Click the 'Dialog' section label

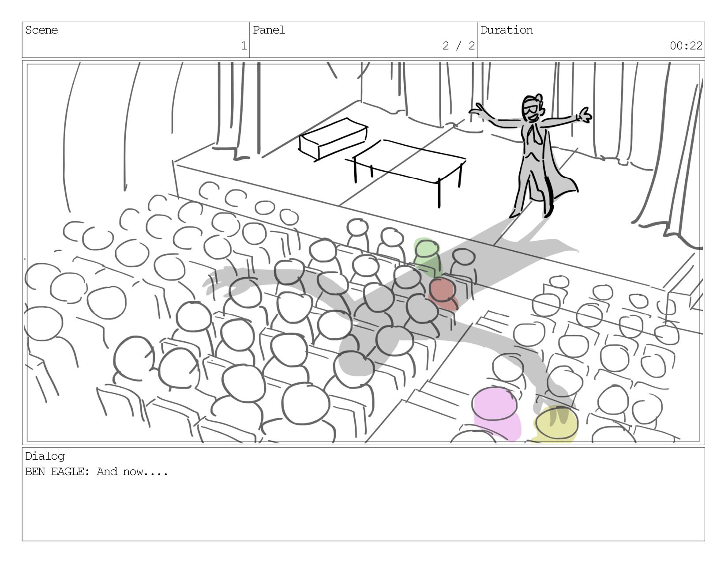(45, 456)
